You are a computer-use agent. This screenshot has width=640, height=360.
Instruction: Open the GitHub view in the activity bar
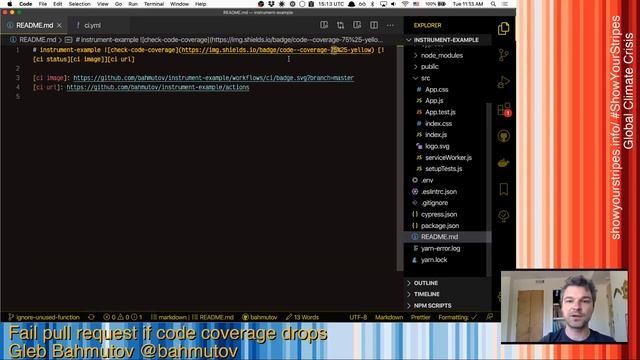tap(504, 136)
